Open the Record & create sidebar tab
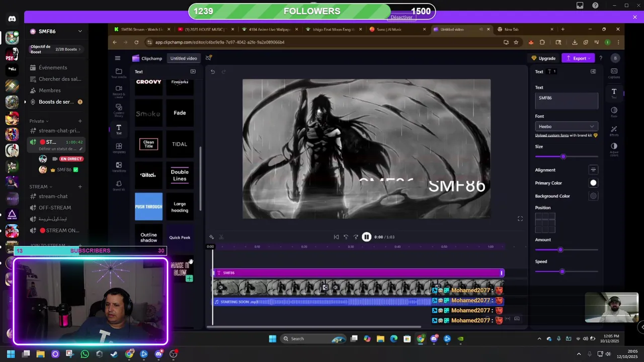This screenshot has width=644, height=362. [119, 90]
